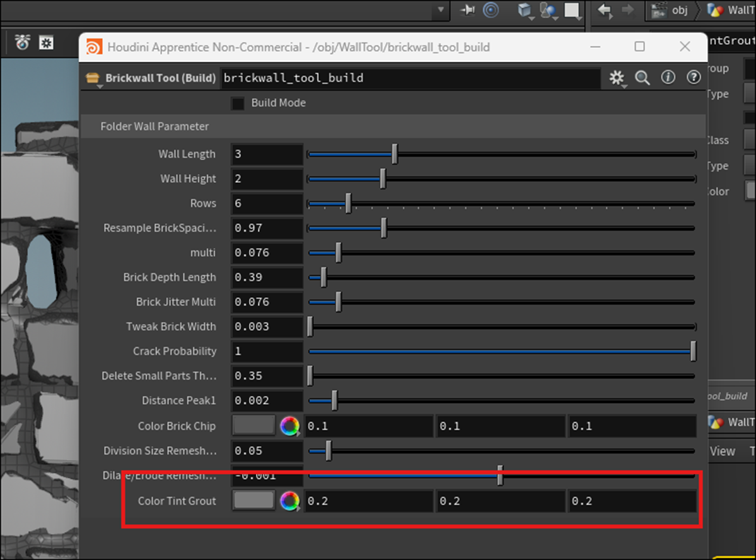Screen dimensions: 756x560
Task: Click the obj network path icon
Action: pos(659,10)
